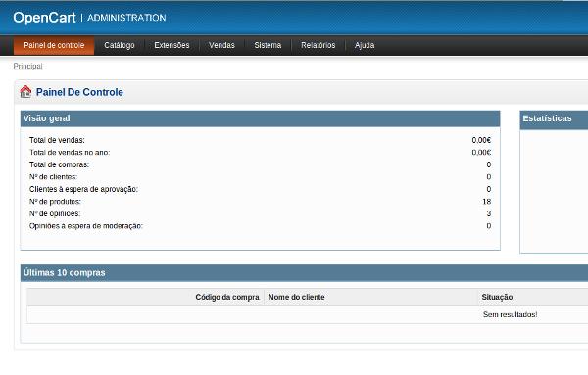Click the red home icon beside Painel De Controle
This screenshot has height=375, width=588.
25,92
